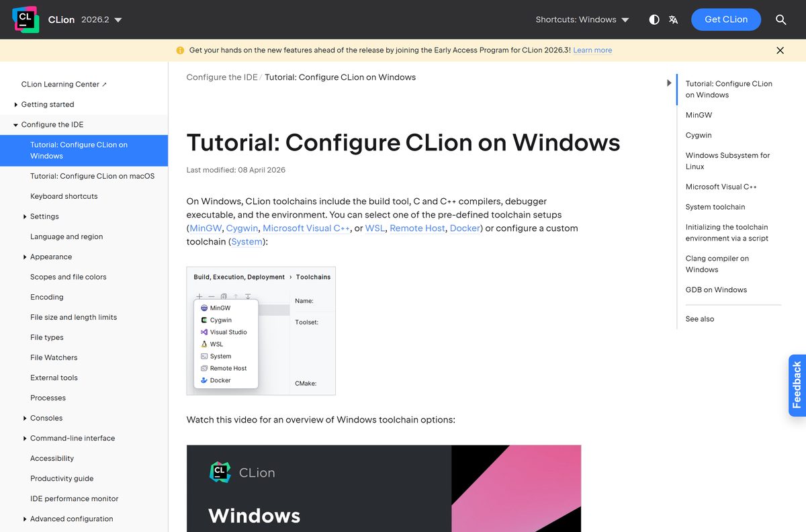The image size is (806, 532).
Task: Follow the Microsoft Visual C++ paragraph link
Action: coord(306,228)
